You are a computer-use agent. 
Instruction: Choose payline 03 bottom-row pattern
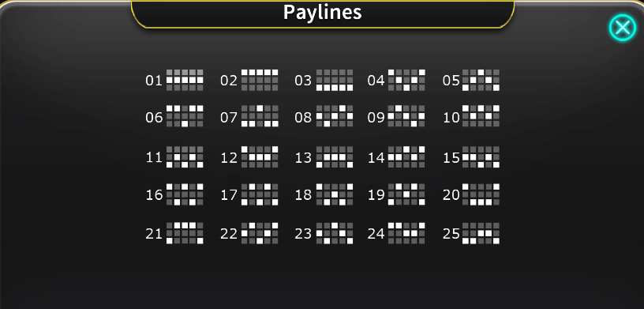335,80
